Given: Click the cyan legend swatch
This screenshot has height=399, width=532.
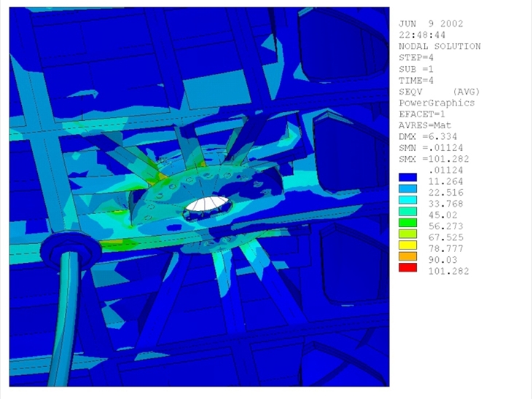Looking at the screenshot, I should [407, 199].
